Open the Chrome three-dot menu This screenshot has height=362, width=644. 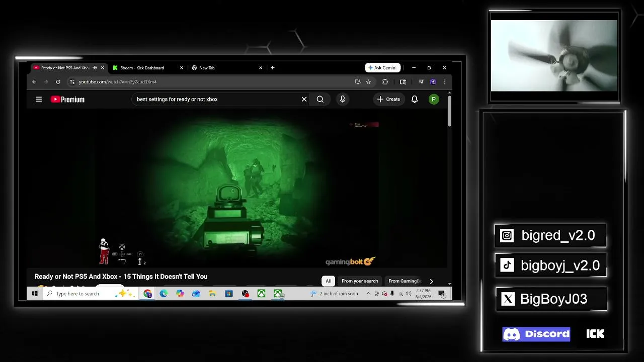[x=444, y=82]
